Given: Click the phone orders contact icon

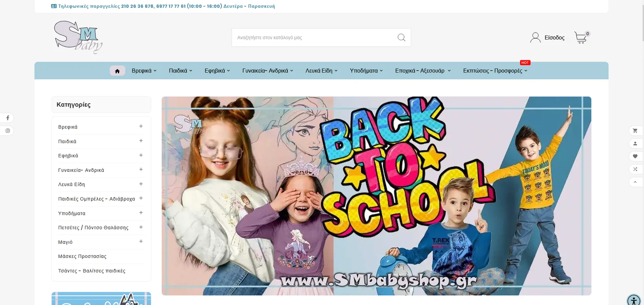Looking at the screenshot, I should [x=54, y=6].
